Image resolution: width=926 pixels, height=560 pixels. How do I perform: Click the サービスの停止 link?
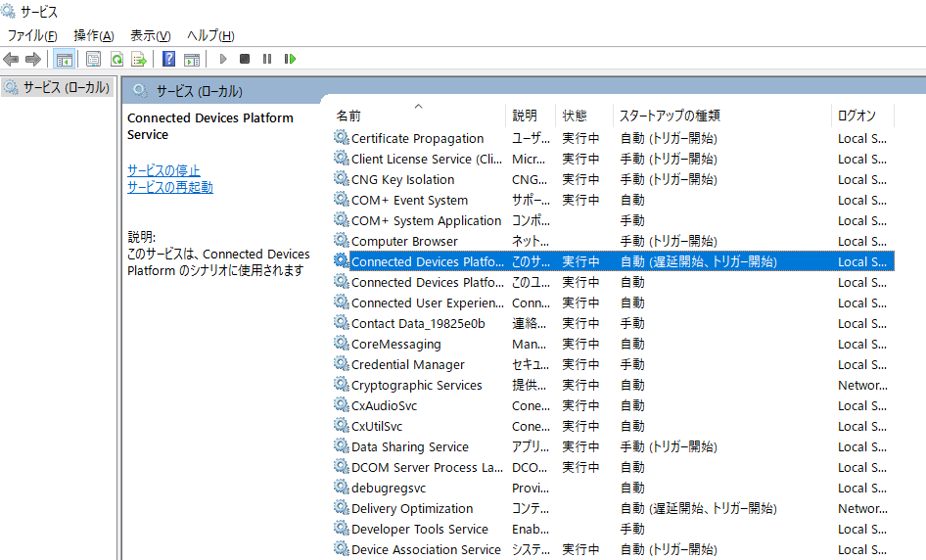pos(163,170)
